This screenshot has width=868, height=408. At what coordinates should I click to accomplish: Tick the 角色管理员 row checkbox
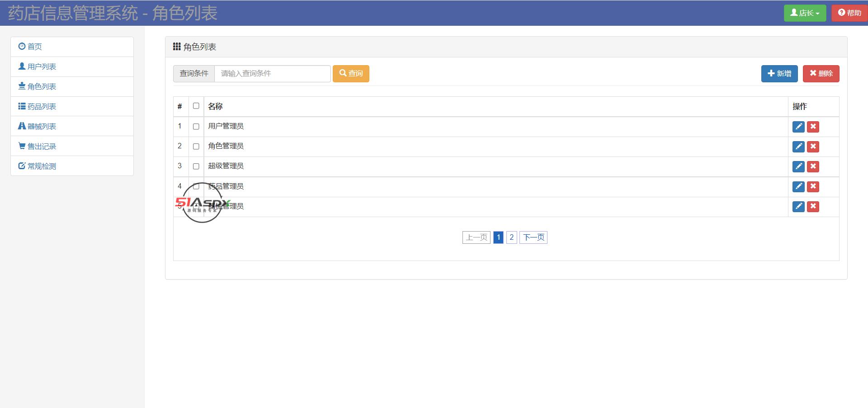pos(196,147)
